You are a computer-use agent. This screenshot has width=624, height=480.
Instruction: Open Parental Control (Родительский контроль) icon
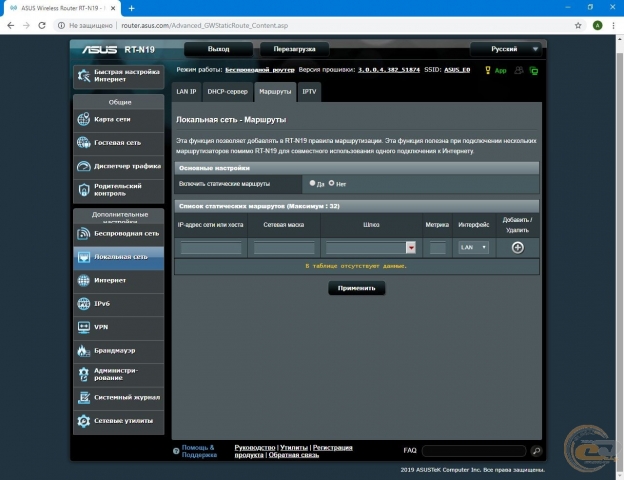pos(84,189)
